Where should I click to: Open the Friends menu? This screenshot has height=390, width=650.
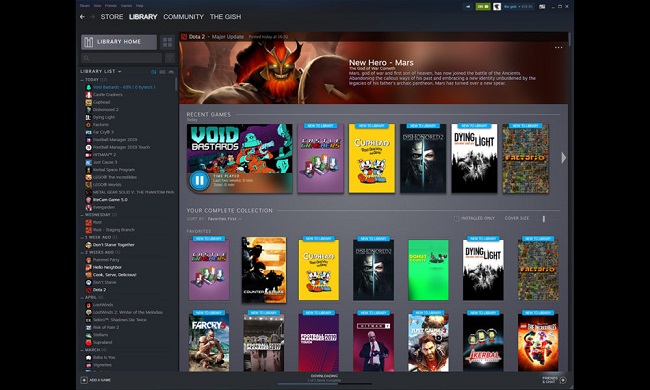[x=111, y=6]
